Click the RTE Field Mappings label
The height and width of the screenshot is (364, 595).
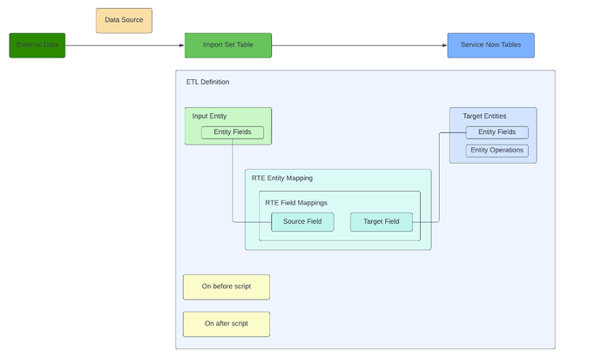pos(296,203)
